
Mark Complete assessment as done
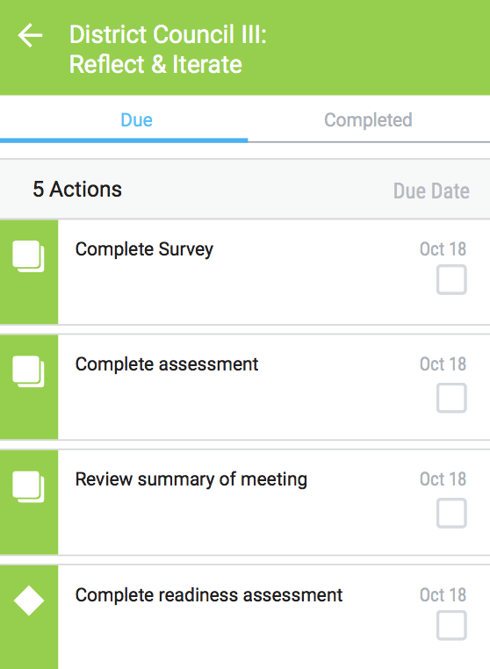(451, 398)
